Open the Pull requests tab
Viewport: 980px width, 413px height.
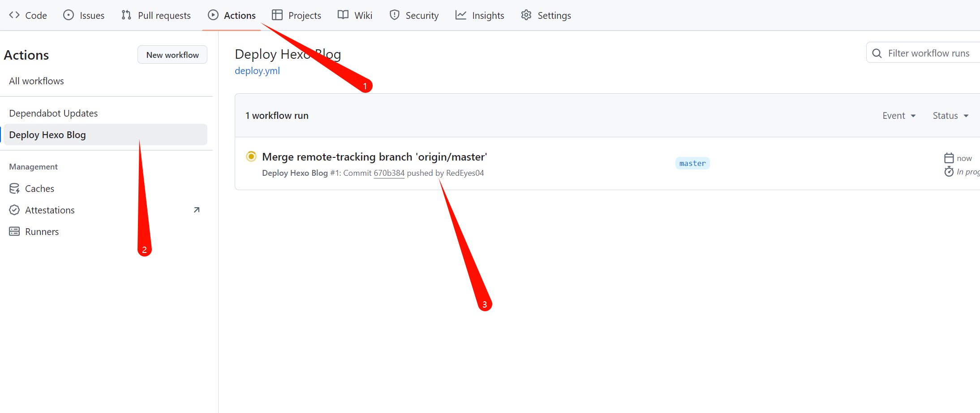156,15
